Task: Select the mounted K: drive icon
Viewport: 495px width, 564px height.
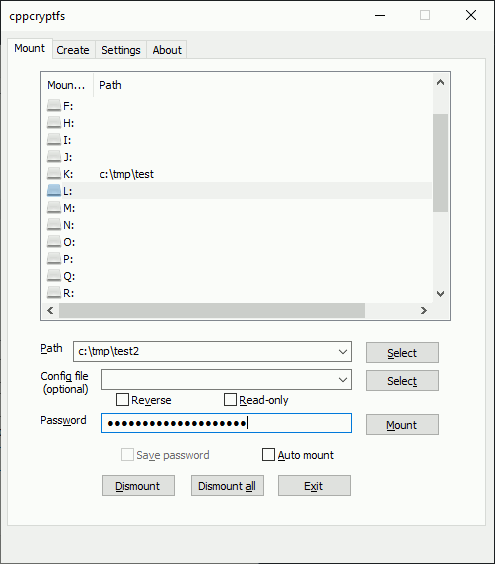Action: [x=54, y=174]
